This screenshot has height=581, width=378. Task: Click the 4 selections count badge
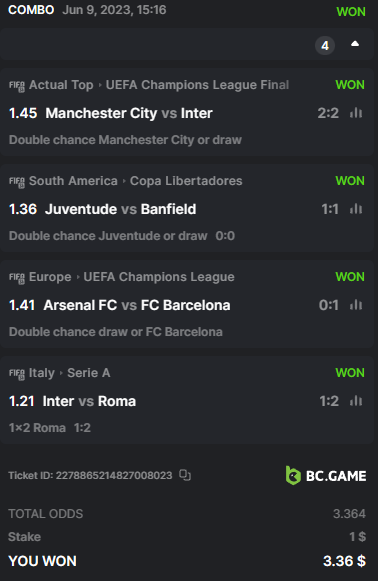(325, 46)
